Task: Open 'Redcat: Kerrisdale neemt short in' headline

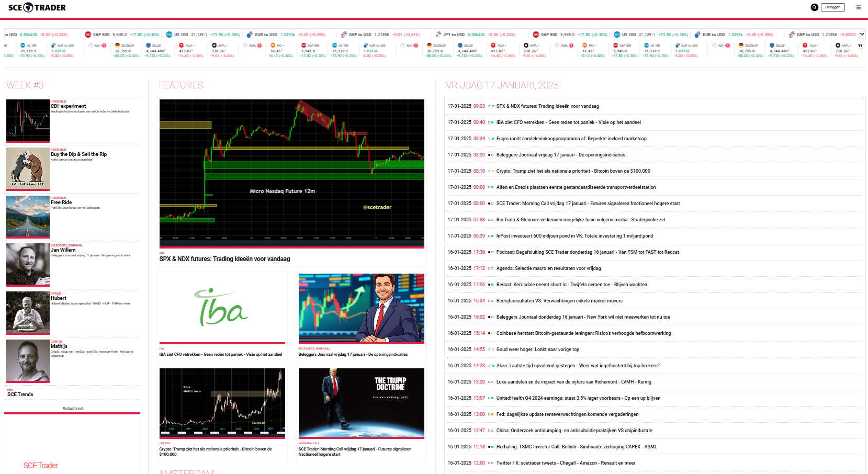Action: click(x=571, y=285)
